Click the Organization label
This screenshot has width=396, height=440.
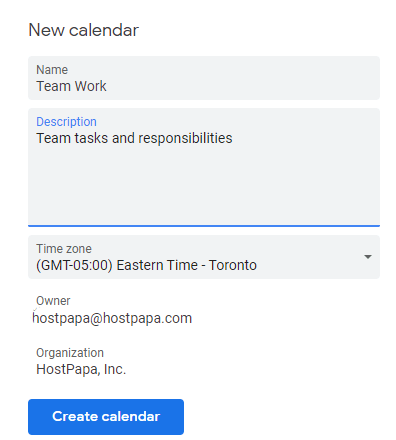70,353
